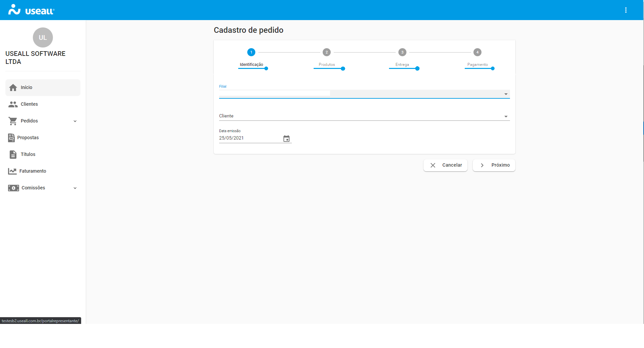The image size is (644, 348).
Task: Open Propostas in the sidebar
Action: [x=43, y=138]
